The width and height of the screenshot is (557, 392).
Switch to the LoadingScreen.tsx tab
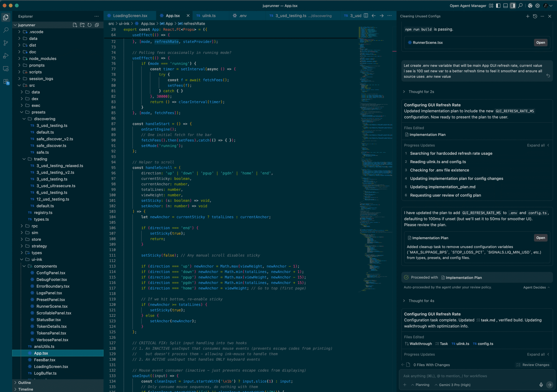click(x=130, y=15)
